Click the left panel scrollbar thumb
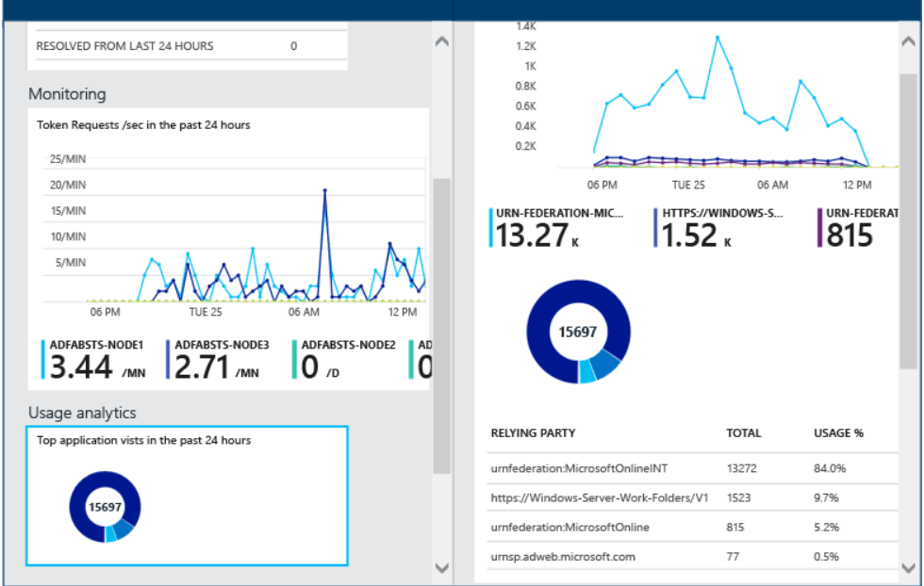Image resolution: width=924 pixels, height=586 pixels. 441,325
